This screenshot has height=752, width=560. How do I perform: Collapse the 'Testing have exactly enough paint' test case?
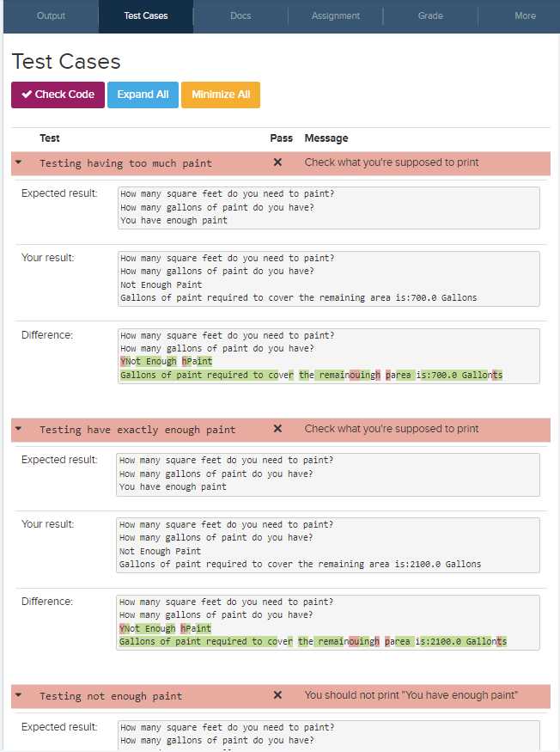[x=18, y=429]
